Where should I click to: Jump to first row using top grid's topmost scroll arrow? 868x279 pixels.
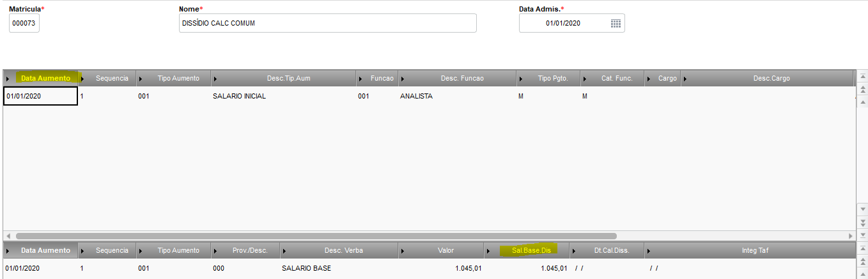[x=862, y=76]
